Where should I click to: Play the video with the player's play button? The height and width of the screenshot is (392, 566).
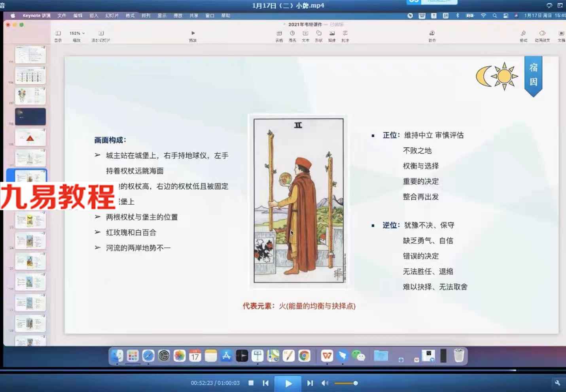288,383
